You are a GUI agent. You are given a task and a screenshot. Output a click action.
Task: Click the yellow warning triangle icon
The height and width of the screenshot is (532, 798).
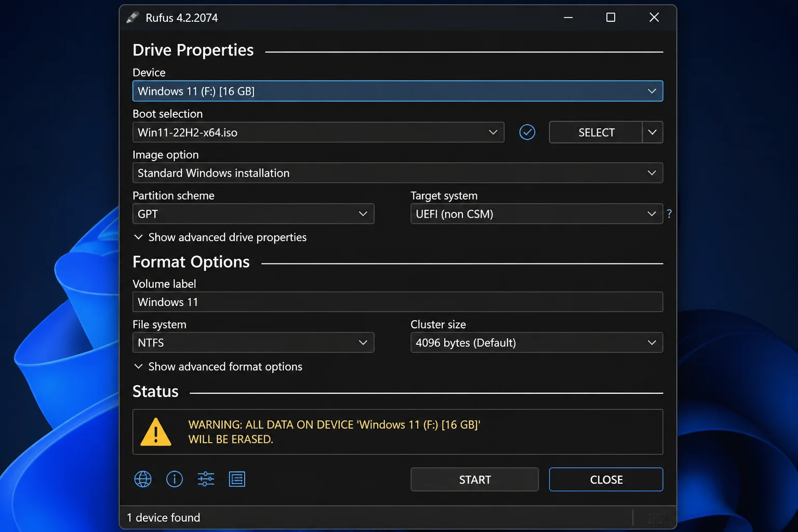(x=156, y=432)
